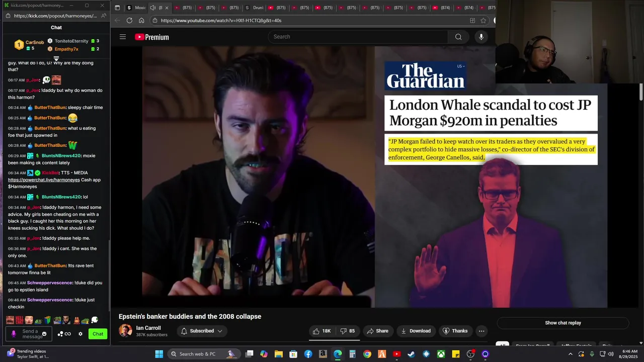Switch to the Drunk browser tab
Viewport: 644px width, 362px height.
(x=255, y=8)
